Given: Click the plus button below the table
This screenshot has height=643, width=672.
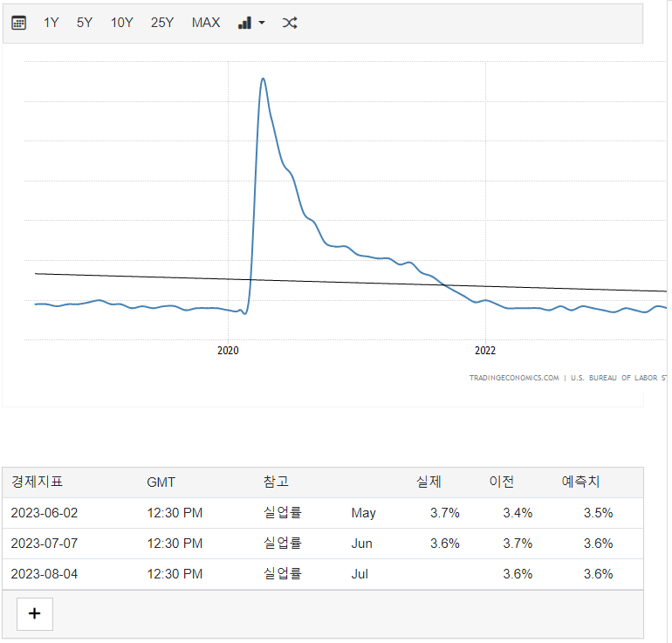Looking at the screenshot, I should 35,614.
